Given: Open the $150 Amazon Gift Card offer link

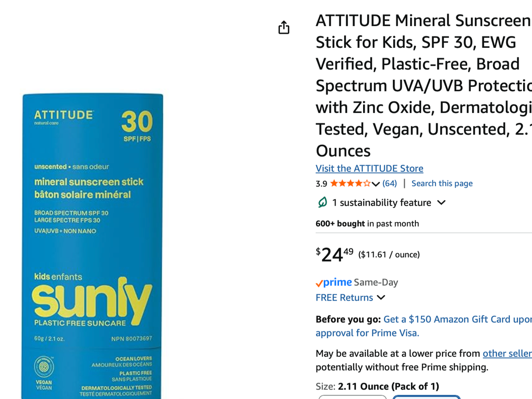Looking at the screenshot, I should (x=457, y=320).
